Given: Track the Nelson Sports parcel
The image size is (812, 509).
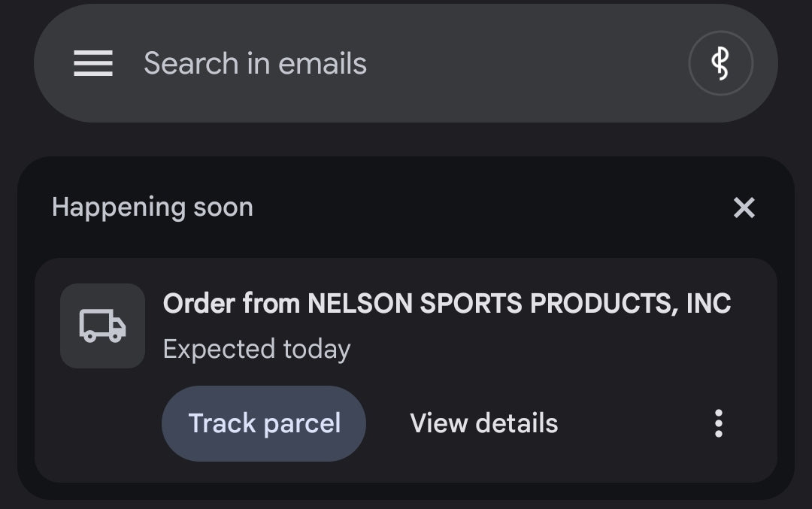Looking at the screenshot, I should point(264,423).
